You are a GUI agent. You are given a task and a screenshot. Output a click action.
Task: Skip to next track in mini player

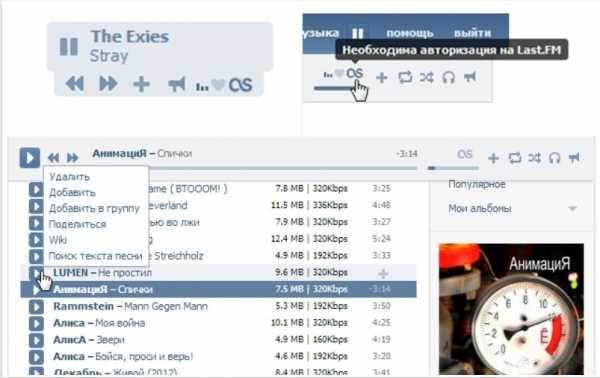[x=108, y=83]
